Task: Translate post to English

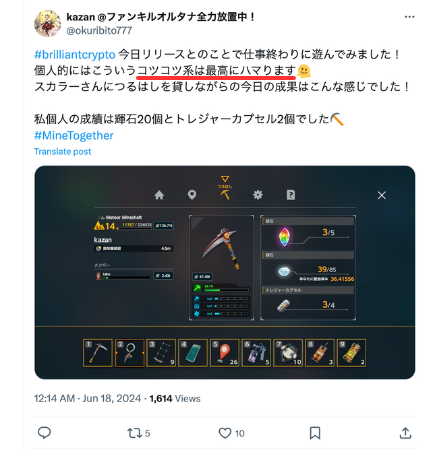Action: click(62, 152)
